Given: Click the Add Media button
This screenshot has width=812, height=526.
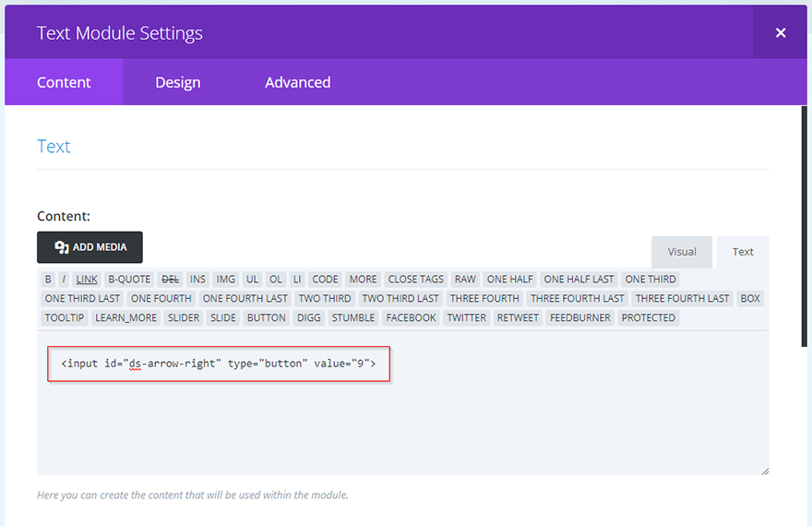Looking at the screenshot, I should tap(90, 247).
